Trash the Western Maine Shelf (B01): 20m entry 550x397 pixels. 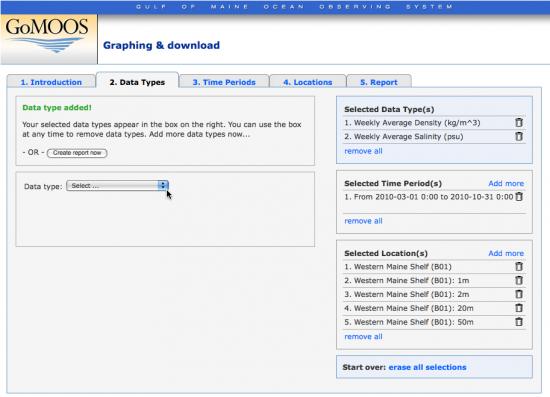519,308
